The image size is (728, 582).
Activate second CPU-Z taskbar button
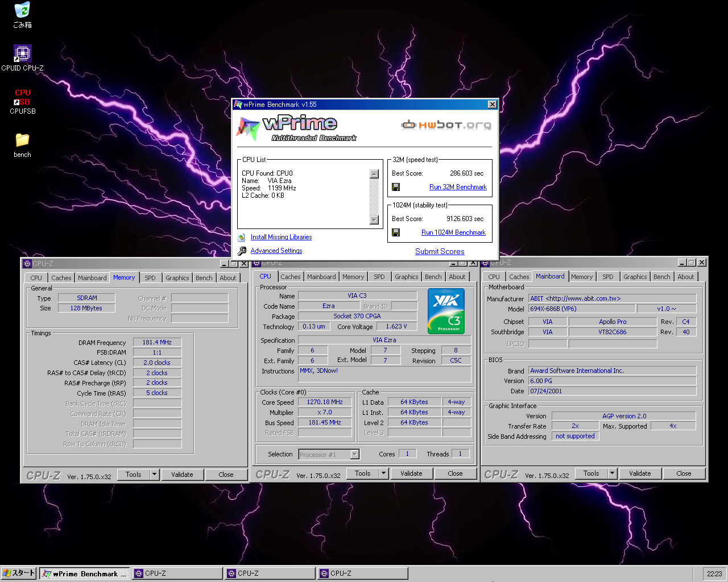click(270, 573)
